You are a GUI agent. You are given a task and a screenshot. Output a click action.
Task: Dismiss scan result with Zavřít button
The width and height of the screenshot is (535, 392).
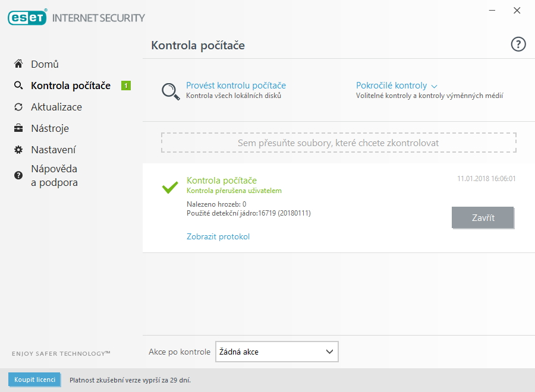click(483, 217)
